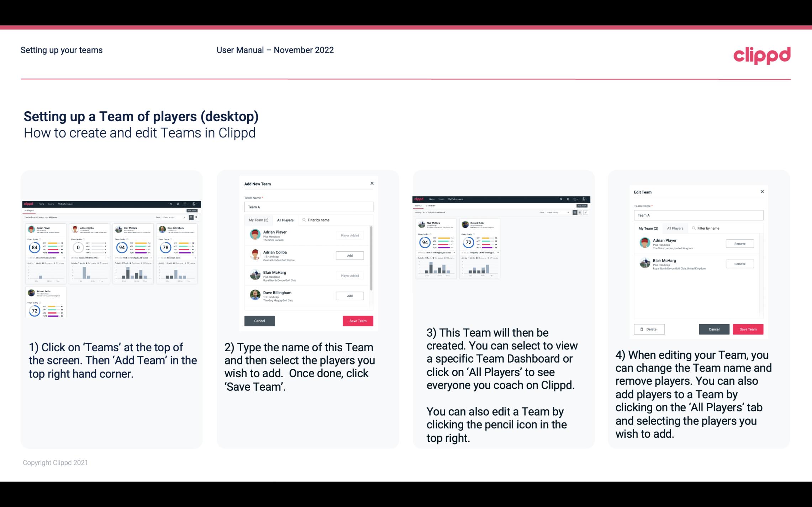812x507 pixels.
Task: Click the Clippd logo in top right
Action: 762,54
